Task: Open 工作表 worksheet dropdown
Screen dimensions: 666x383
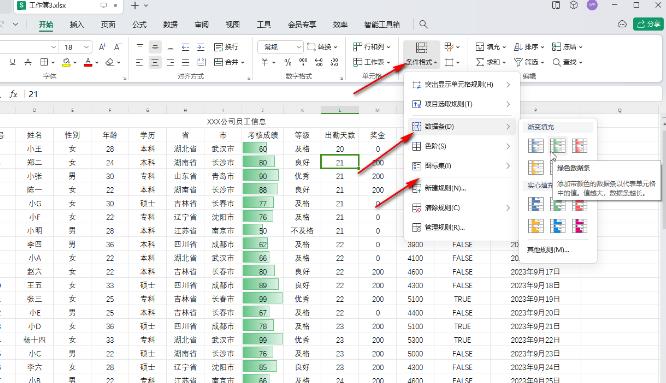Action: coord(371,62)
